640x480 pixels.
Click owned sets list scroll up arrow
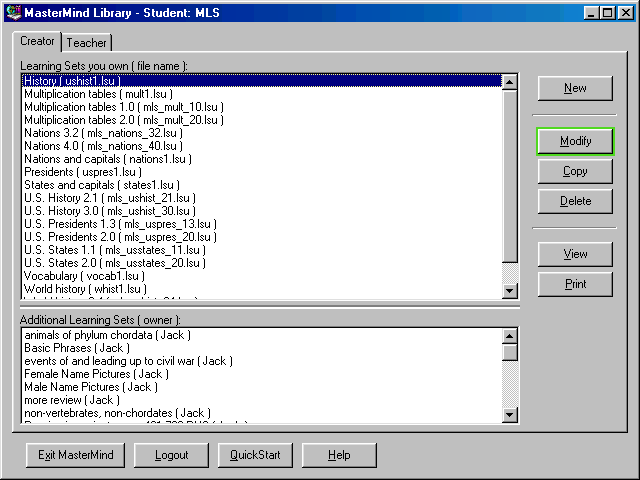pos(509,82)
